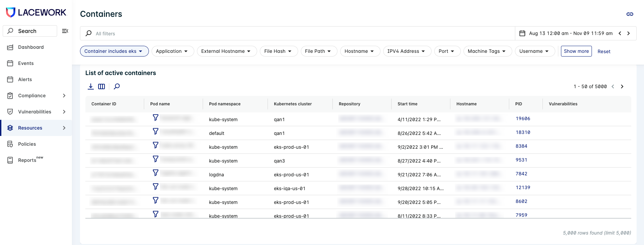This screenshot has height=245, width=644.
Task: Click the download table data icon
Action: point(91,86)
